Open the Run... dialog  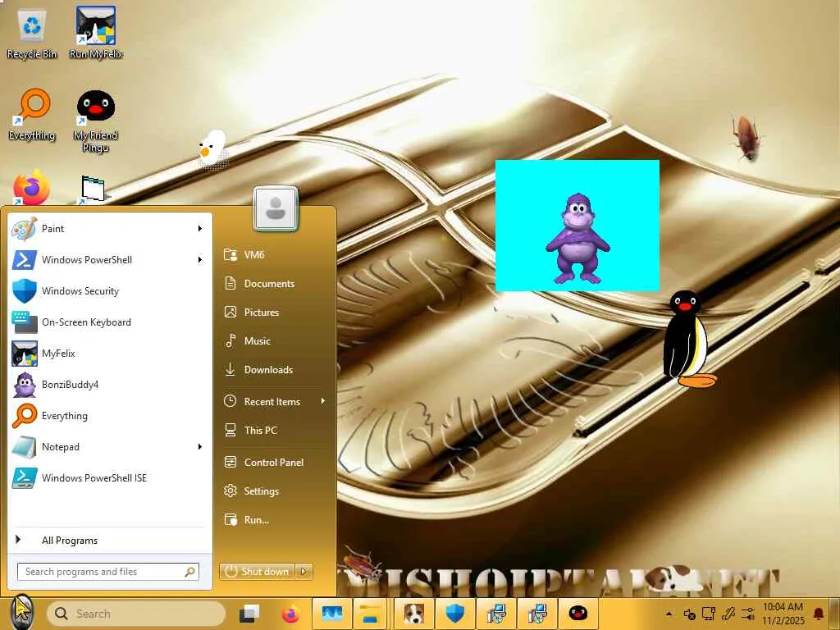(275, 520)
